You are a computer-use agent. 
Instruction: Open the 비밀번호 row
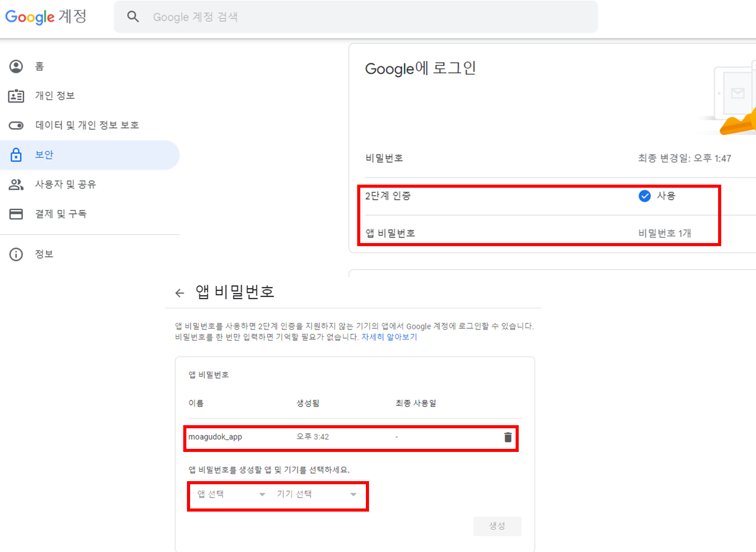point(553,158)
